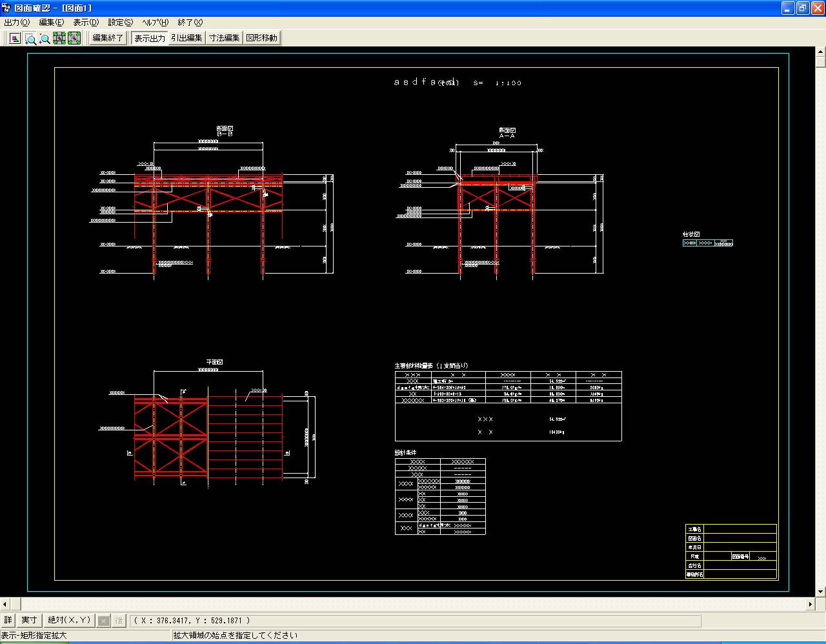826x644 pixels.
Task: Open the 編集(E) menu
Action: click(x=52, y=23)
